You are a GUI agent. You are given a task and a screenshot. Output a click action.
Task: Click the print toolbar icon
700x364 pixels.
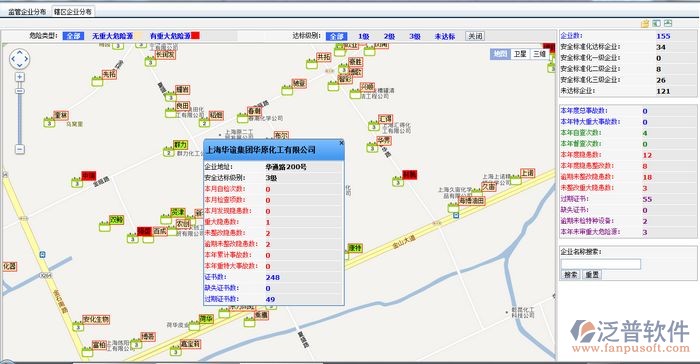[x=668, y=24]
